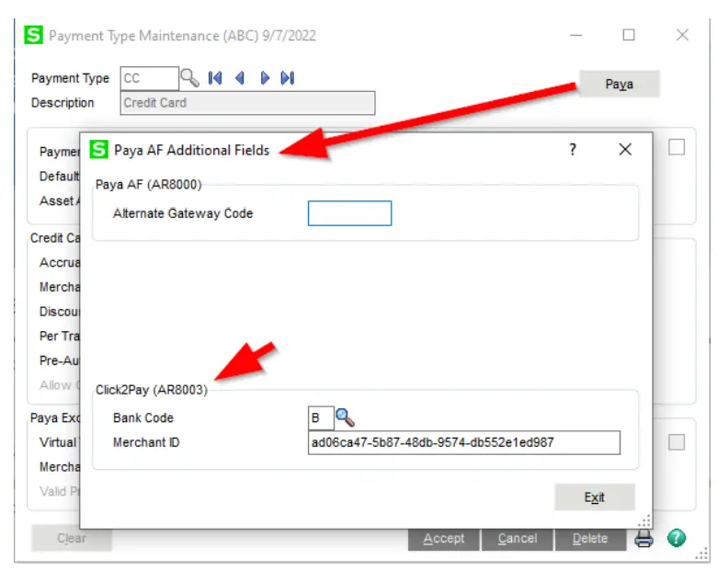Viewport: 728px width, 582px height.
Task: Toggle the checkbox in the top payment section
Action: pos(677,147)
